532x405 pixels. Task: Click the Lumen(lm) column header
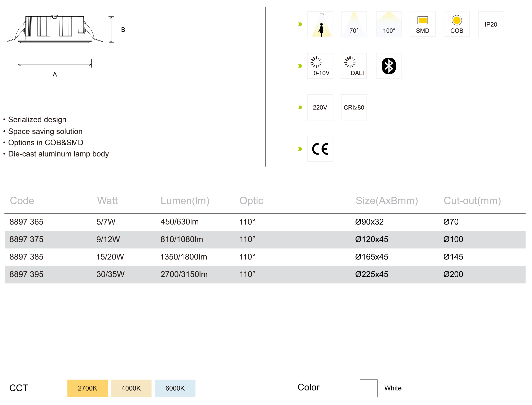185,201
